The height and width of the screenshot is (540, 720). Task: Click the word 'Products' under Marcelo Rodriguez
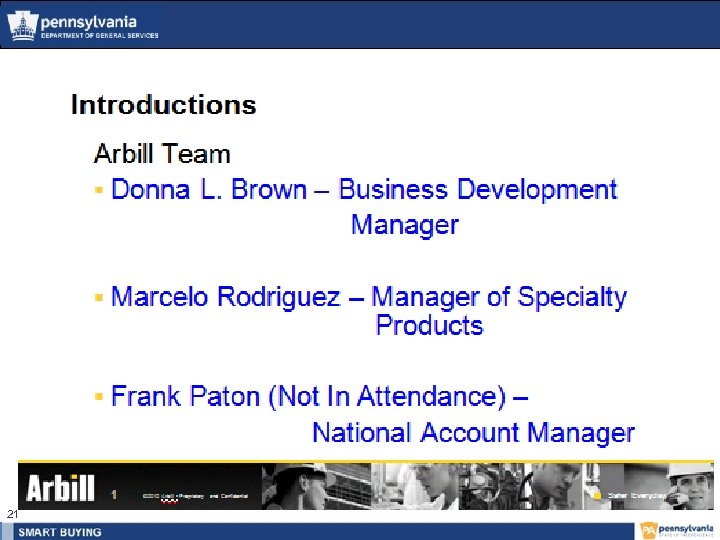point(429,325)
